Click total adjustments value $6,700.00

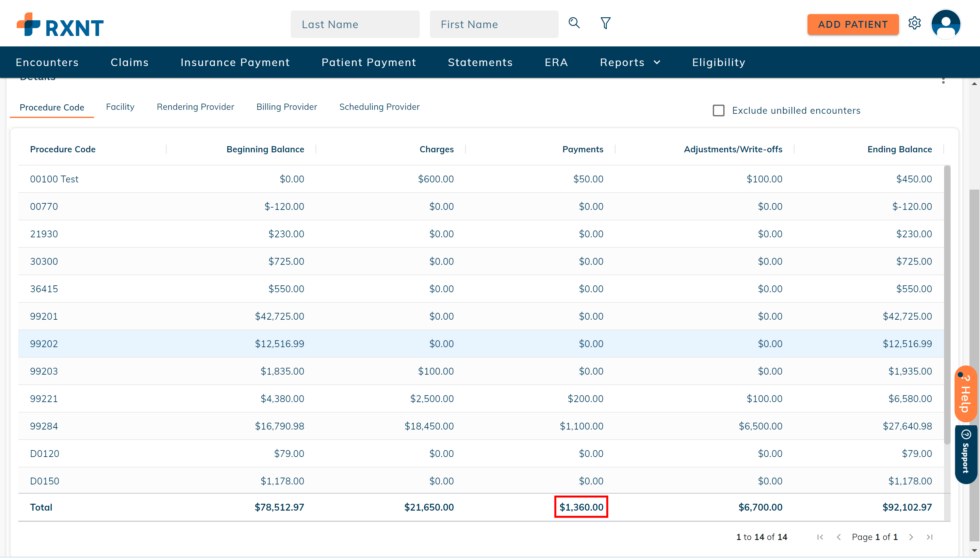pos(760,507)
